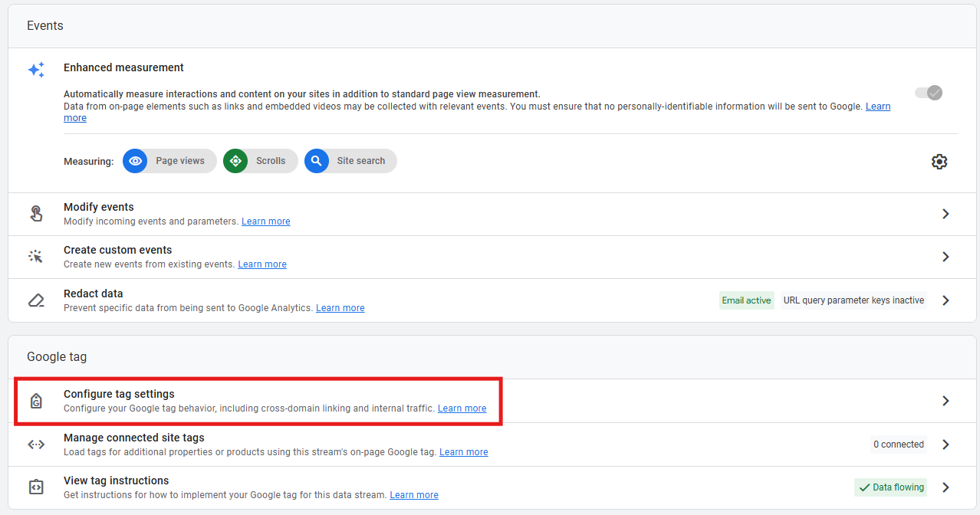
Task: Open Learn more link for Modify events
Action: pos(266,221)
